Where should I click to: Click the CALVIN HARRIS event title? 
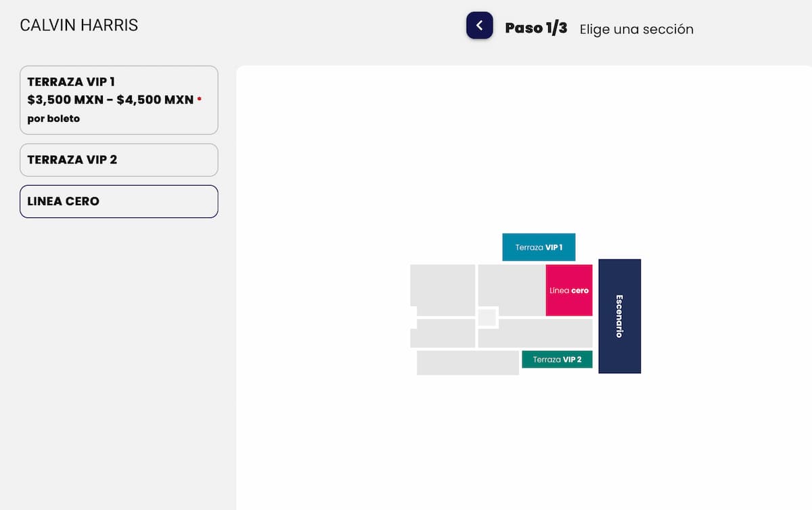(79, 24)
